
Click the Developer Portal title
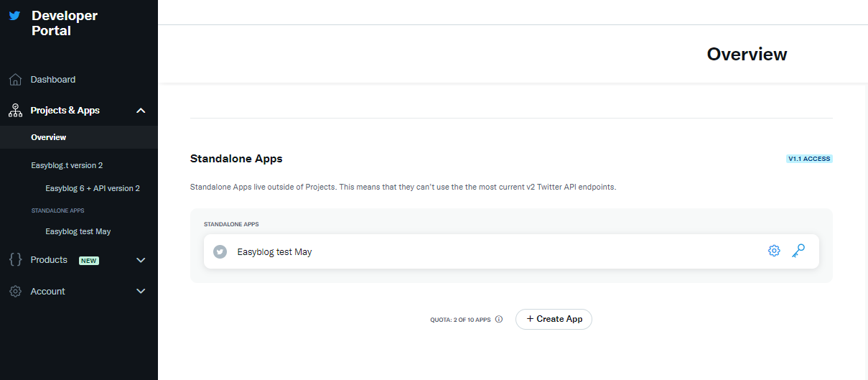point(65,23)
